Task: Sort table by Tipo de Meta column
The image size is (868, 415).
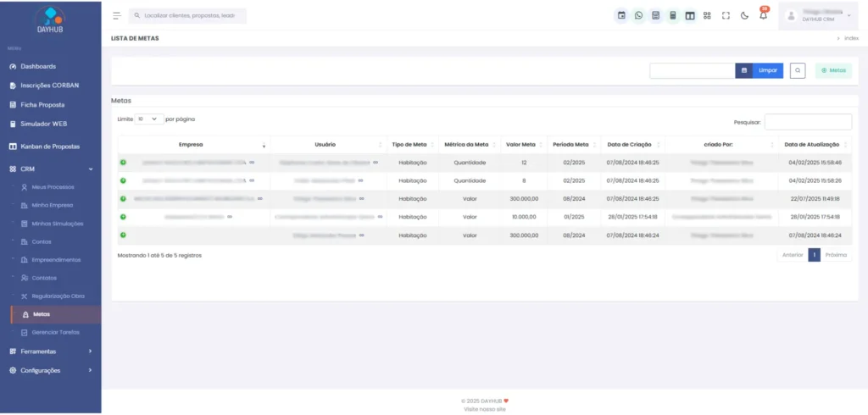Action: point(413,145)
